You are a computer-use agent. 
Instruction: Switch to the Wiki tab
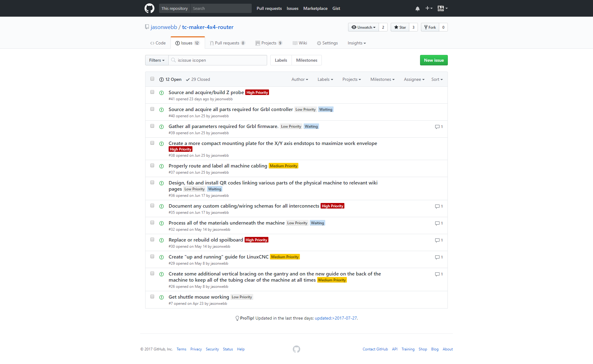[x=300, y=43]
